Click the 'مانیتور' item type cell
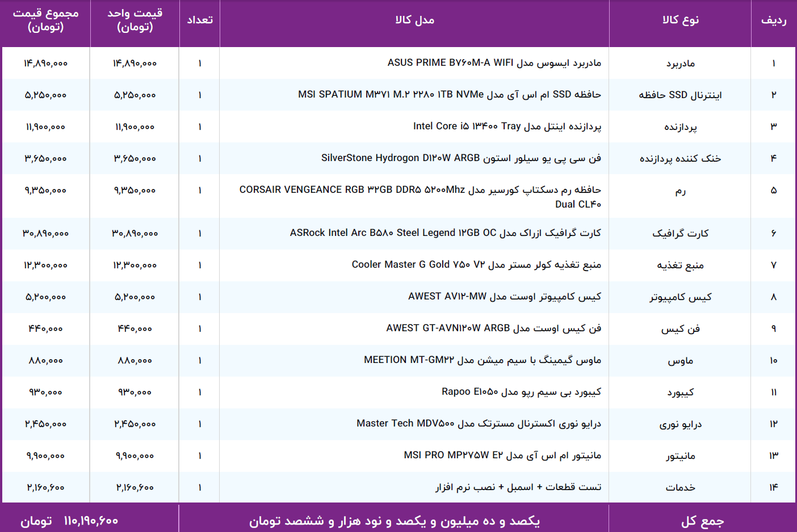 (681, 456)
